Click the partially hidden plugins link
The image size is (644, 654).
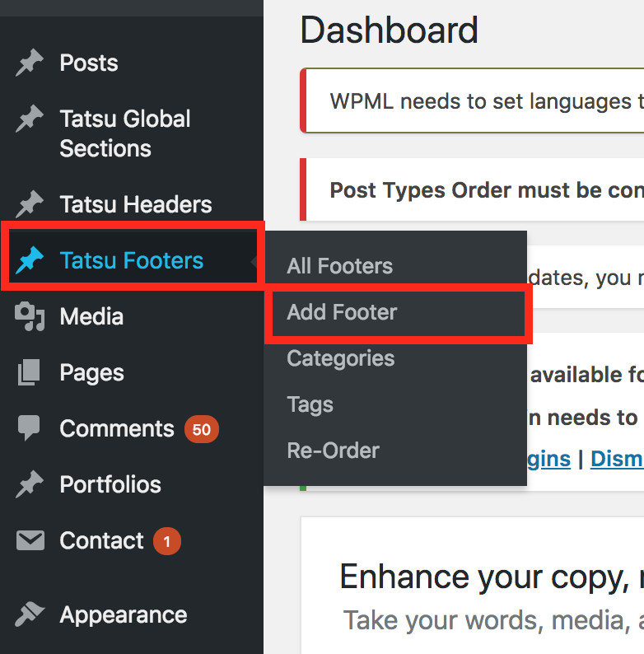549,460
